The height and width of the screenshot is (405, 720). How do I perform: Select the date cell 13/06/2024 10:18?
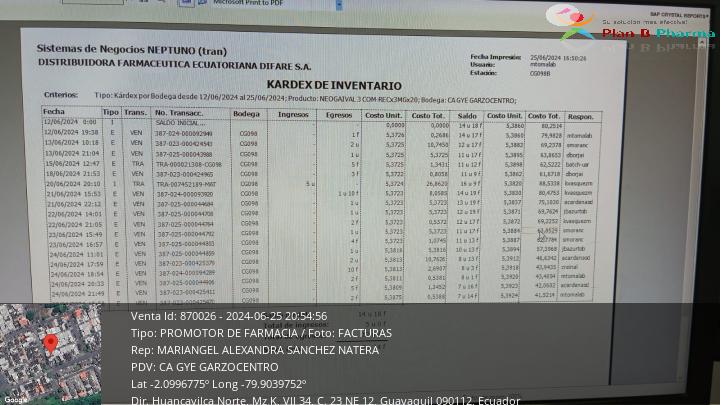click(71, 143)
